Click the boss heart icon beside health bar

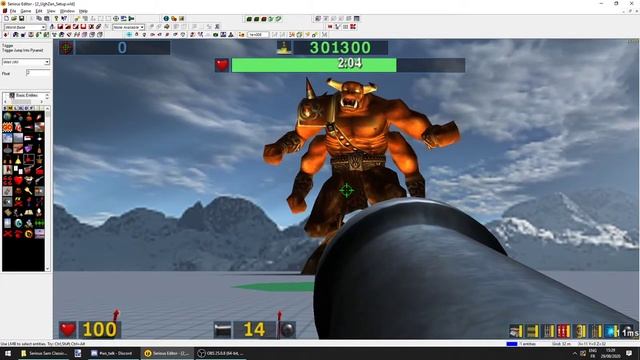point(222,65)
